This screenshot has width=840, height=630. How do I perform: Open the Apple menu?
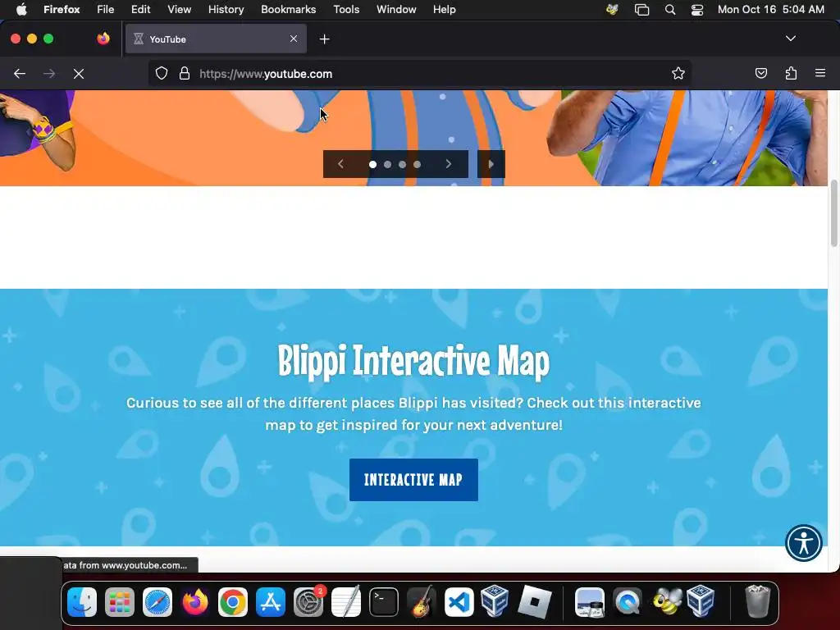pos(21,10)
